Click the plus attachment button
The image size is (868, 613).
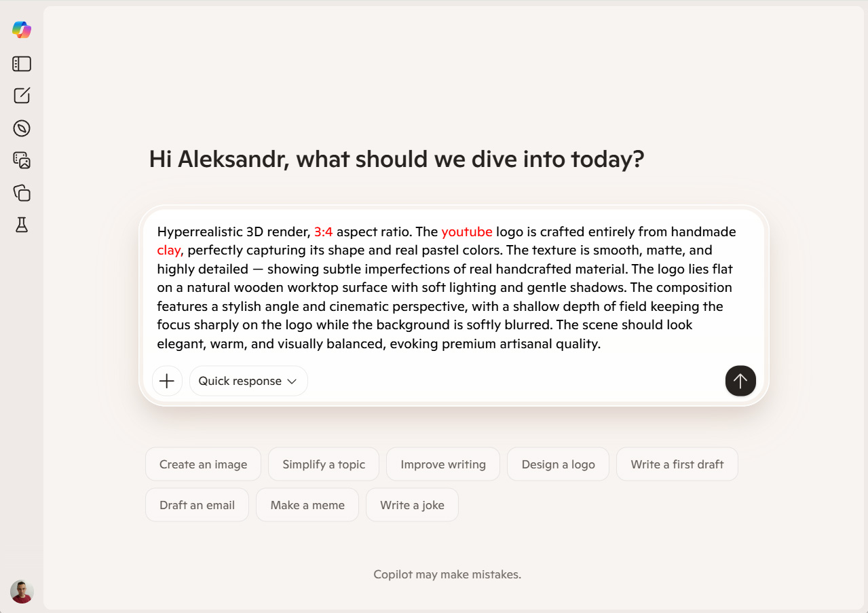(167, 381)
